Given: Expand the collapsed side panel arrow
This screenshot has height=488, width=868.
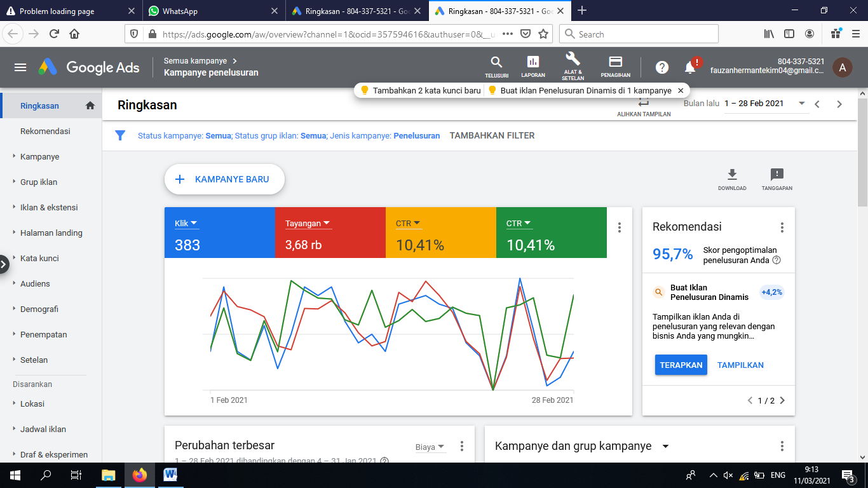Looking at the screenshot, I should 4,264.
